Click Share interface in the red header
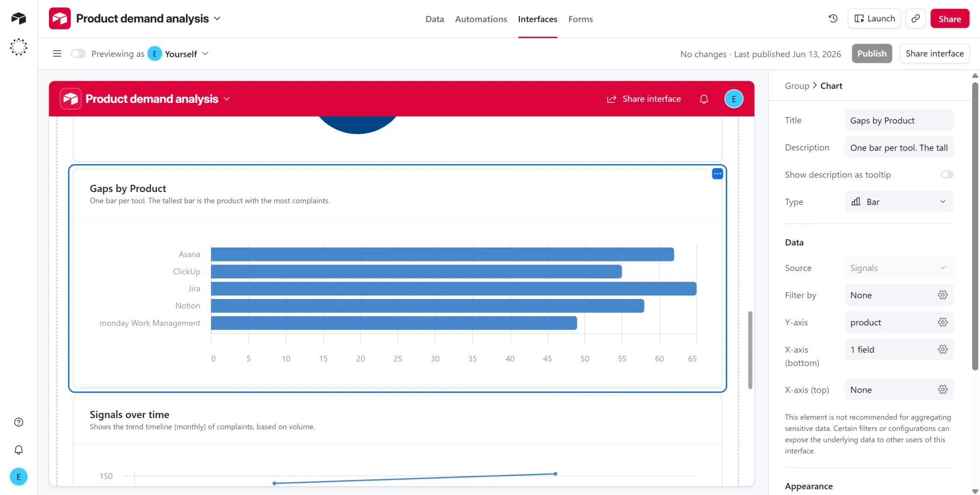 (x=644, y=99)
